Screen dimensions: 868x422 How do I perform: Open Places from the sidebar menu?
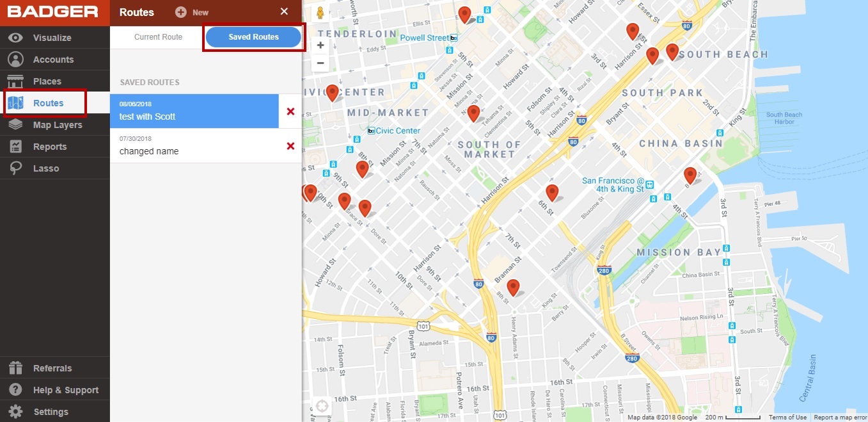tap(55, 81)
